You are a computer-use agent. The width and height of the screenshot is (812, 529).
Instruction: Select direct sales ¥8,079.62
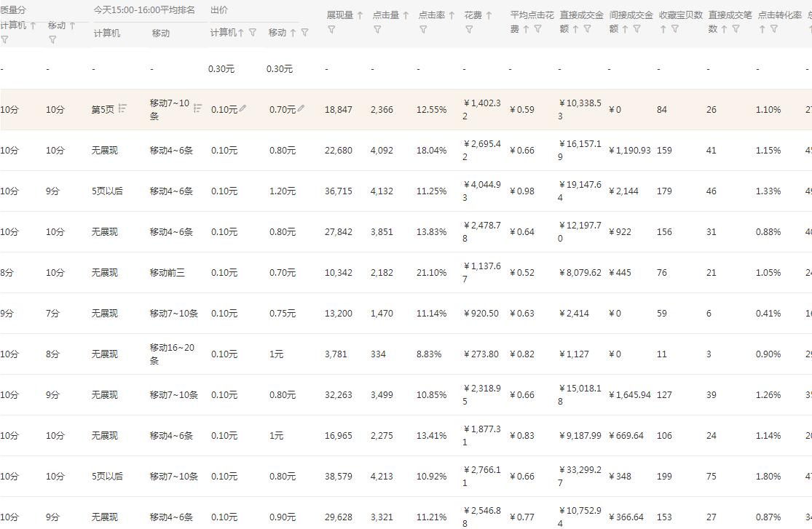coord(580,273)
